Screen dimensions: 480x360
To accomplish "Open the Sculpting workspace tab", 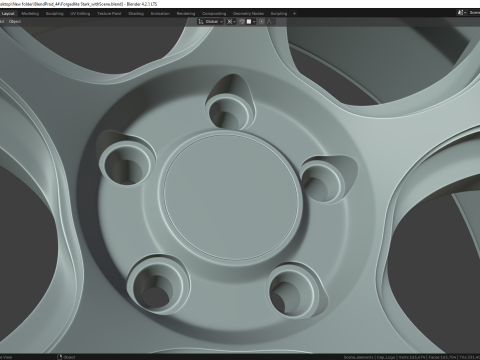I will coord(54,14).
